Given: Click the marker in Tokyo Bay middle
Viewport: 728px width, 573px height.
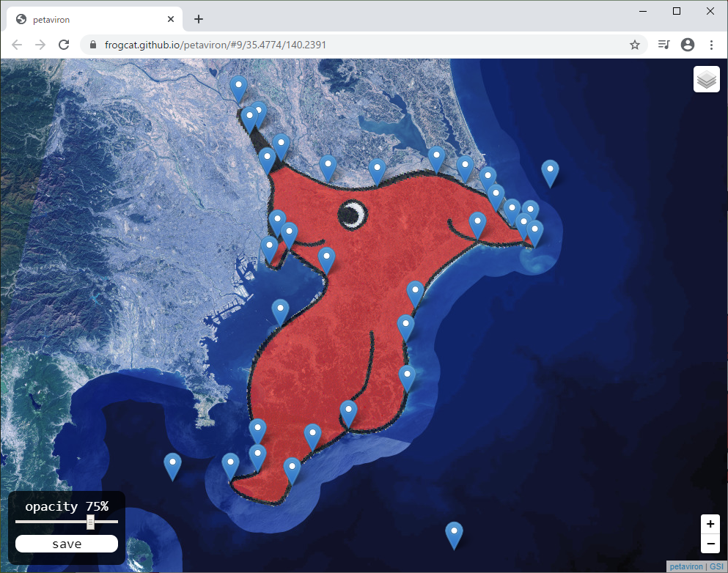Looking at the screenshot, I should click(280, 311).
